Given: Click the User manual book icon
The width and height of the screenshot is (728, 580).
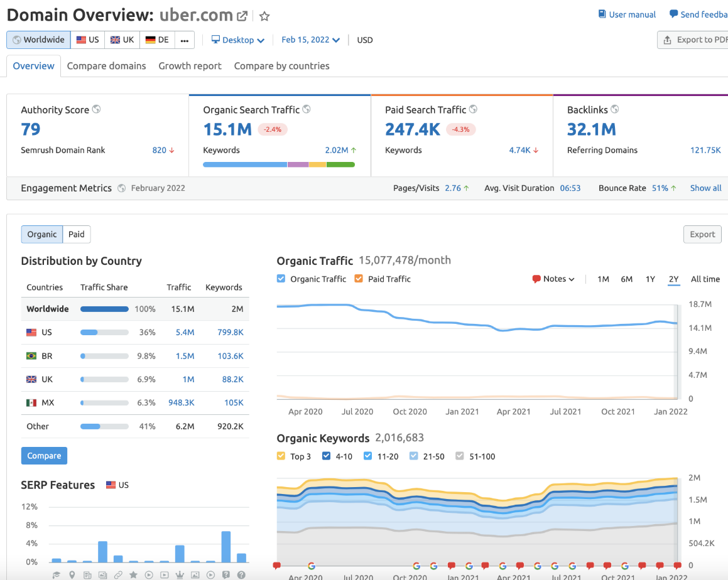Looking at the screenshot, I should click(602, 14).
